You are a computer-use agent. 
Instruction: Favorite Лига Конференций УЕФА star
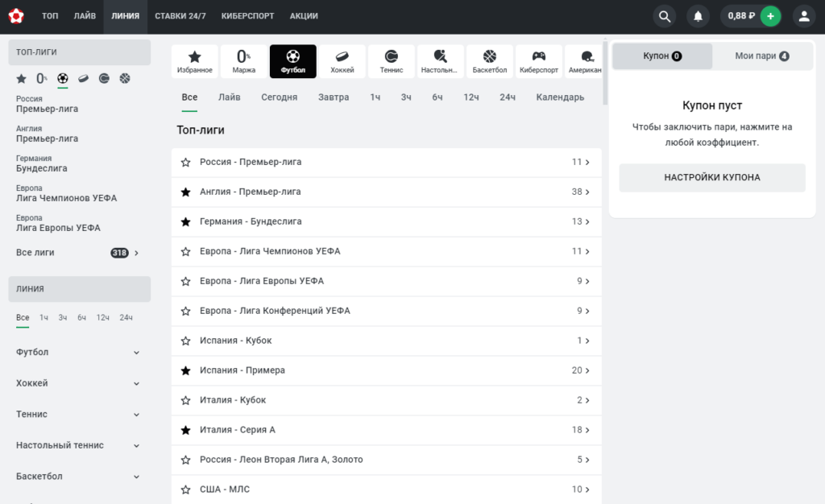(186, 311)
